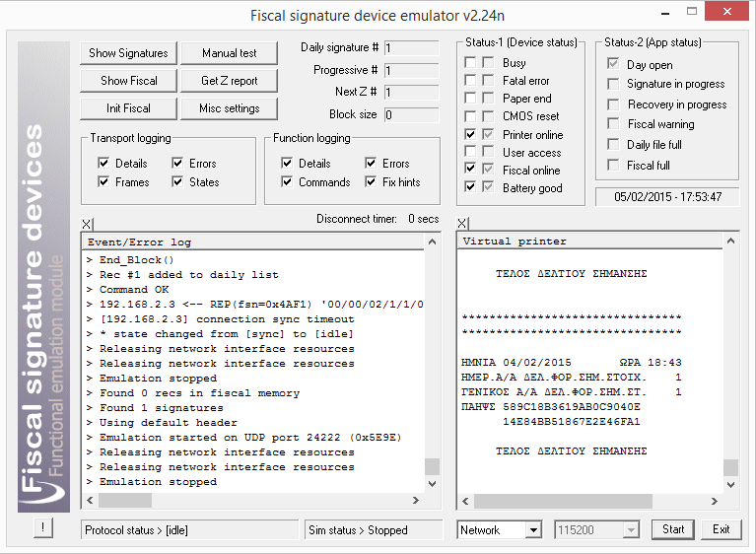
Task: Click Get Z report
Action: pos(229,81)
